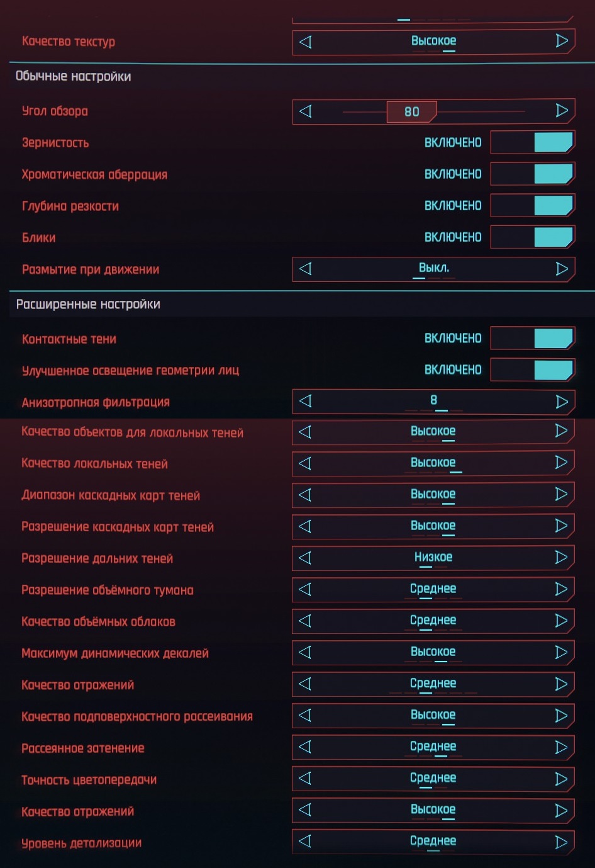595x868 pixels.
Task: Click right arrow for Рассеянное затенение
Action: 561,747
